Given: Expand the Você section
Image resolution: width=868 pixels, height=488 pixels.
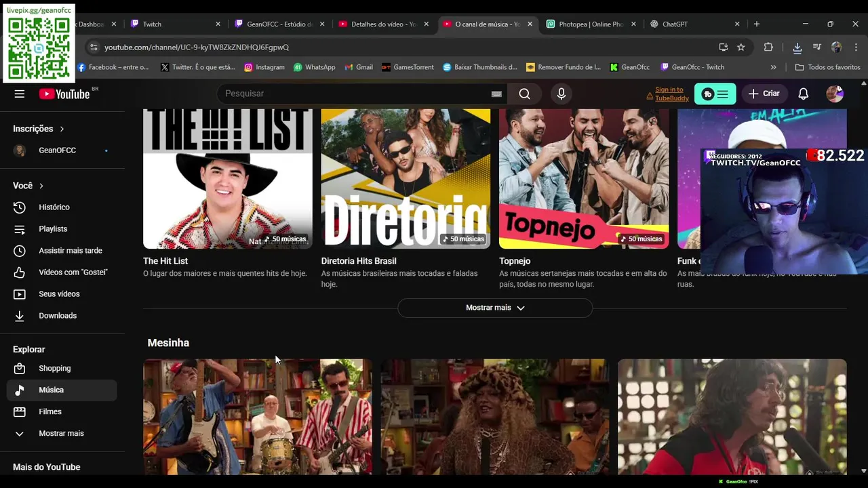Looking at the screenshot, I should click(28, 186).
